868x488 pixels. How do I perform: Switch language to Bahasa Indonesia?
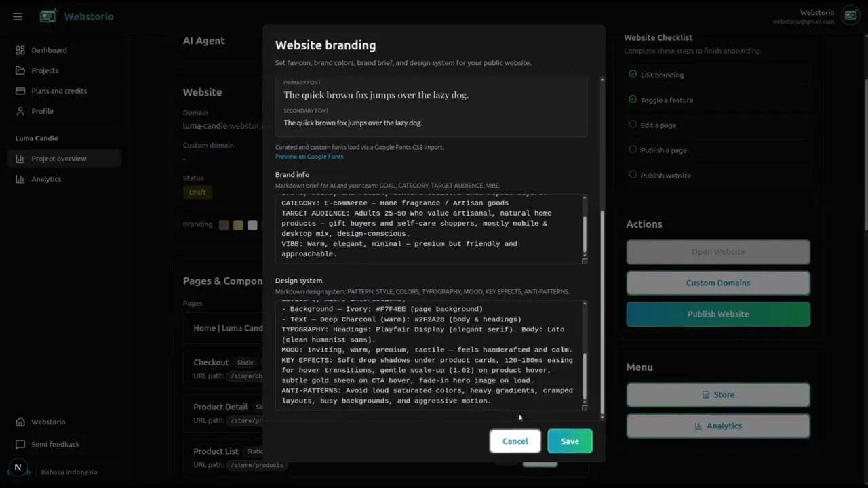68,472
